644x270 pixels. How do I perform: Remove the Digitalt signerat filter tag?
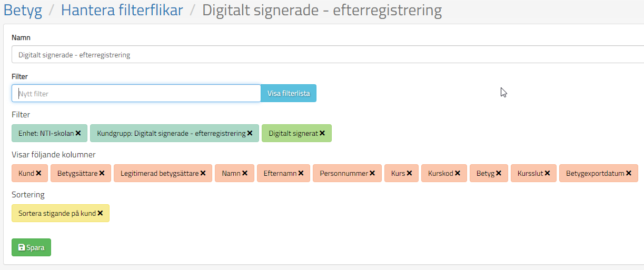[322, 134]
